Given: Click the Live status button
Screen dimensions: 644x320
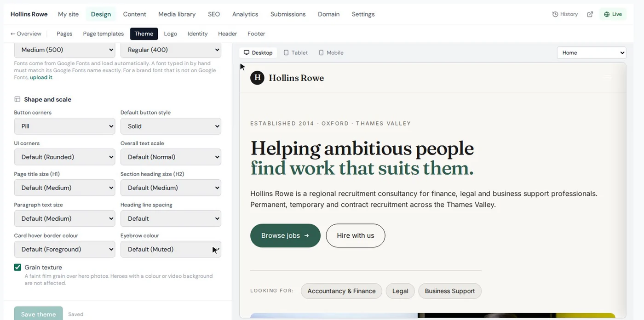Looking at the screenshot, I should click(613, 14).
